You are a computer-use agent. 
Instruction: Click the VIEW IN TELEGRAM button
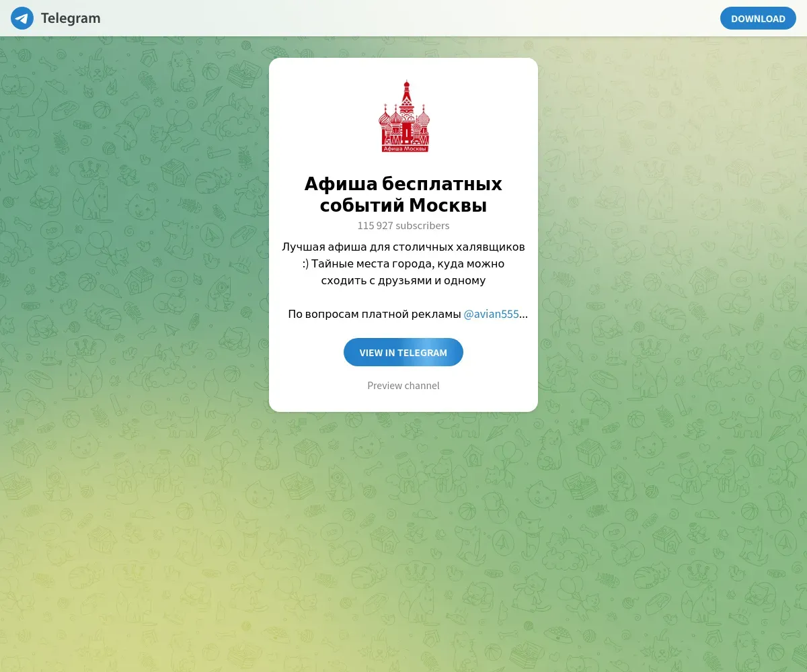point(403,352)
